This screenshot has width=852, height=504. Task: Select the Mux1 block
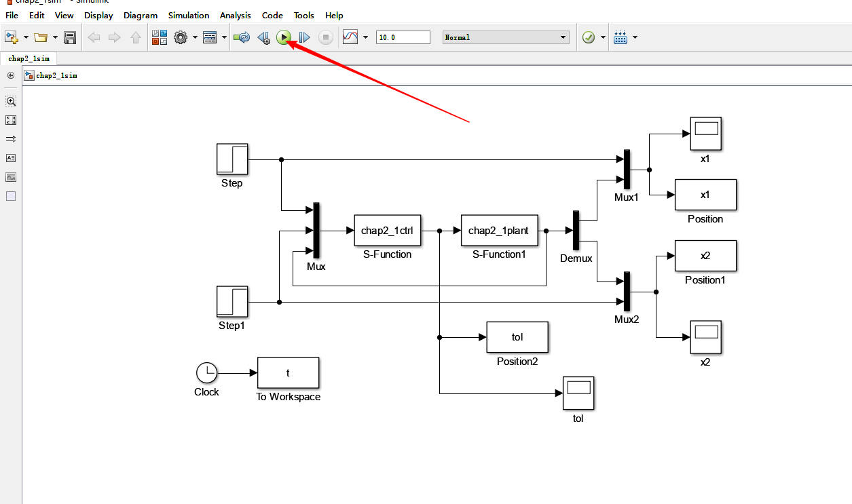coord(627,170)
